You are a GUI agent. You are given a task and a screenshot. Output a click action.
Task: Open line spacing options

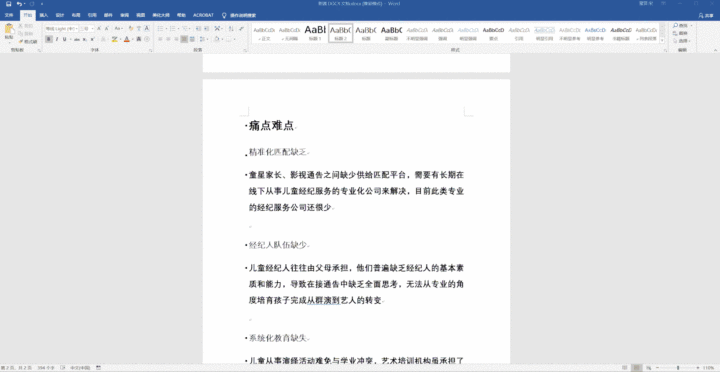pyautogui.click(x=202, y=39)
